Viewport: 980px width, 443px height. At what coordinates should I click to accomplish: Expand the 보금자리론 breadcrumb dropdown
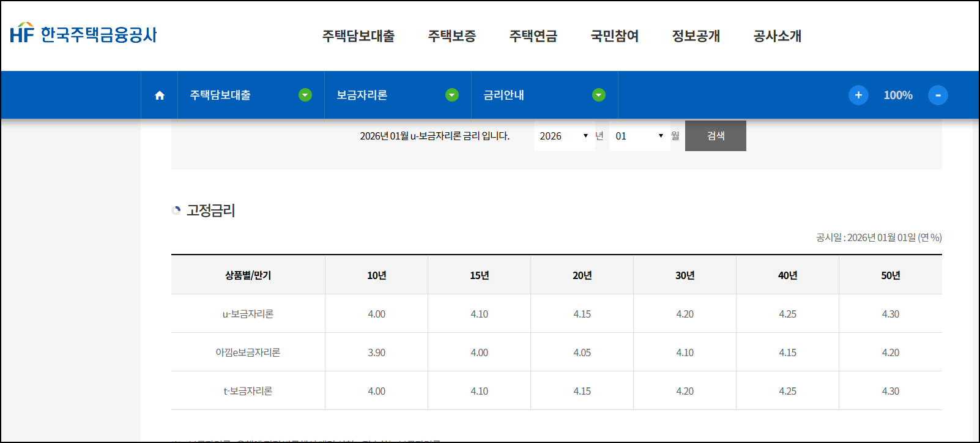click(398, 95)
